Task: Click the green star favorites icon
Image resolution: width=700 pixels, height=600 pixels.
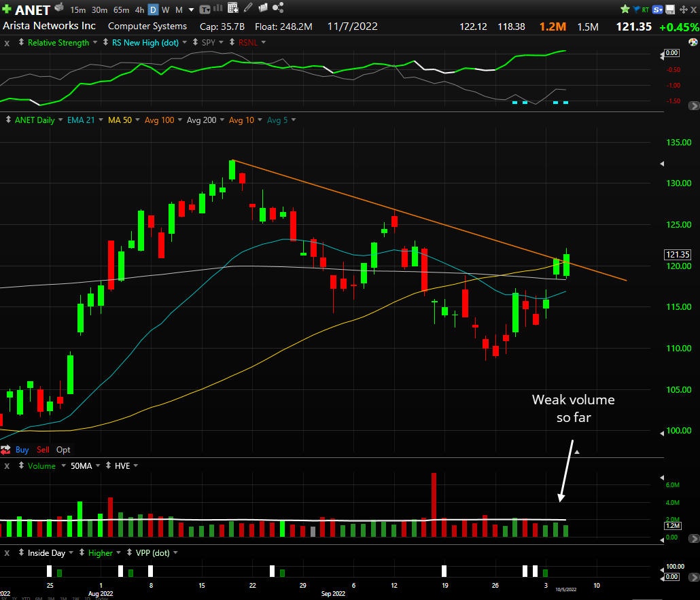Action: click(x=625, y=9)
